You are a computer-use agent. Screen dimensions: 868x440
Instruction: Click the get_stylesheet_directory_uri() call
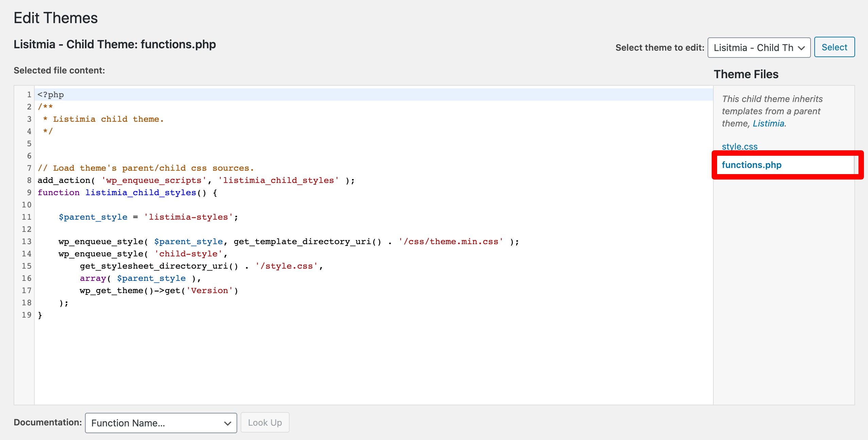[159, 266]
